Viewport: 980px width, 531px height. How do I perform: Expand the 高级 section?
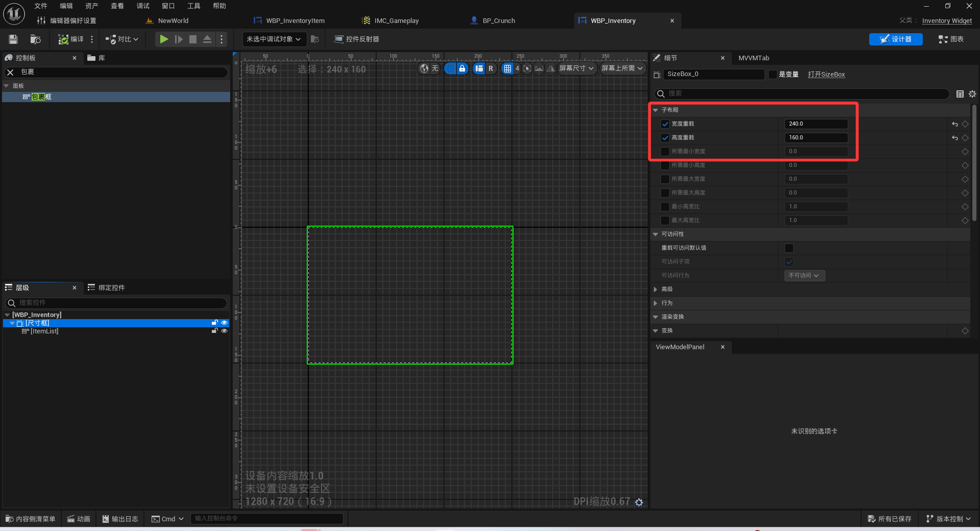pos(655,289)
